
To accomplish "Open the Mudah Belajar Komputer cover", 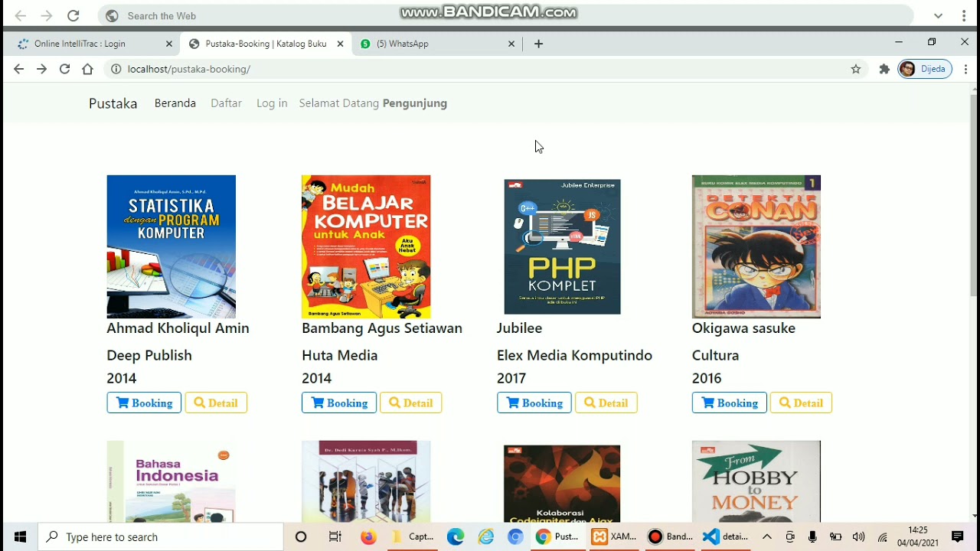I will pyautogui.click(x=366, y=246).
